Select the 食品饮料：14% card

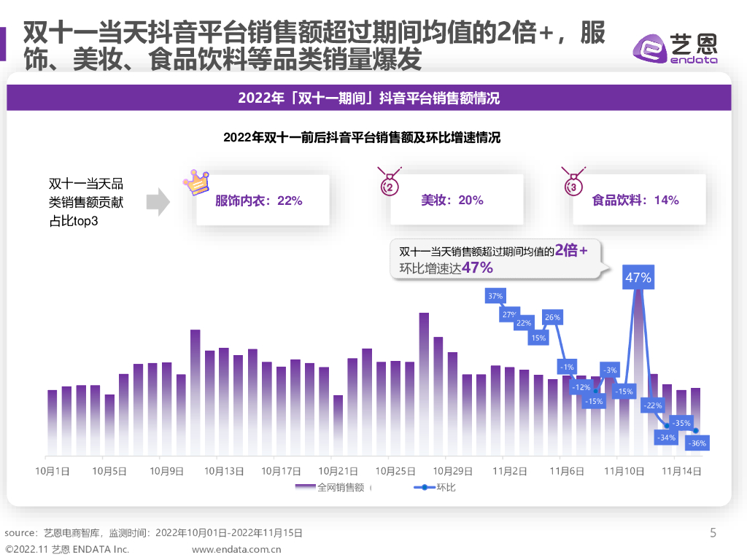[639, 200]
